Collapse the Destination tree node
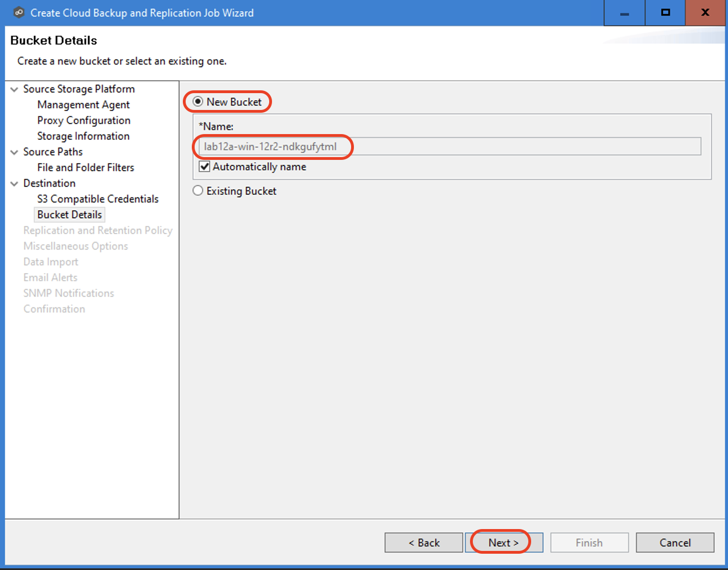 click(15, 183)
